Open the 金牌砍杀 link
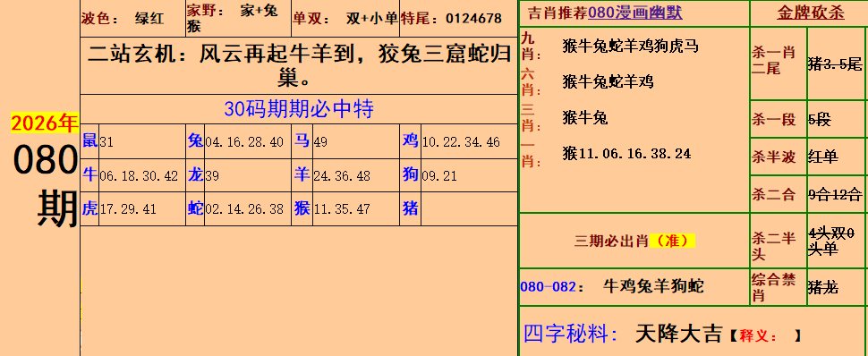 point(811,13)
